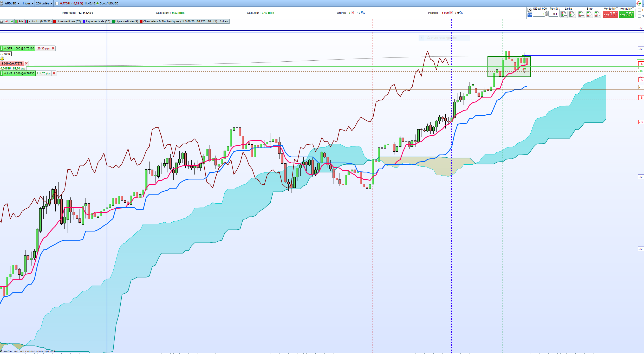Open the Autres tab
This screenshot has width=644, height=354.
tap(224, 21)
